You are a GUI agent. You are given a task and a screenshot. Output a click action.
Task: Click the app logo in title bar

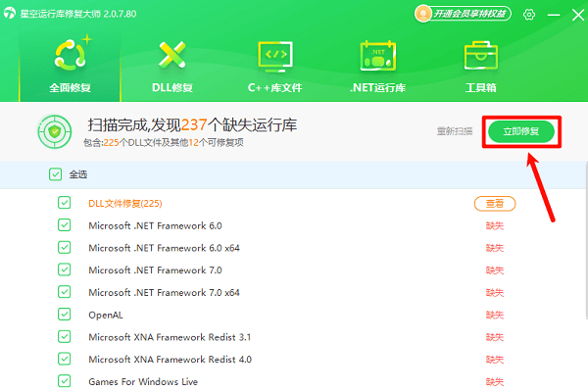pos(10,14)
